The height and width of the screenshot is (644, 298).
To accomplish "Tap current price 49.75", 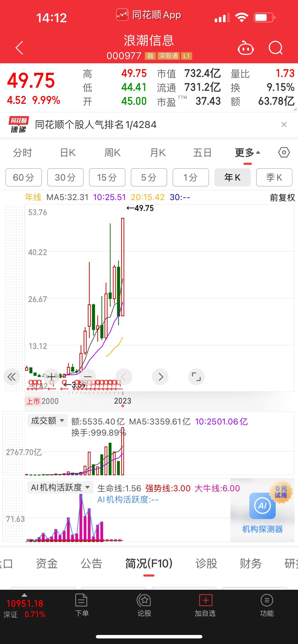I will [31, 80].
